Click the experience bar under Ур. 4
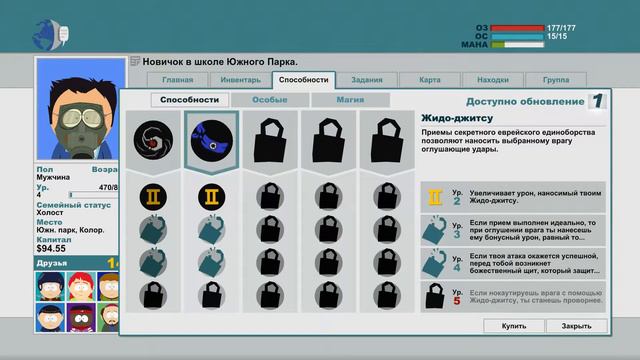 click(93, 195)
